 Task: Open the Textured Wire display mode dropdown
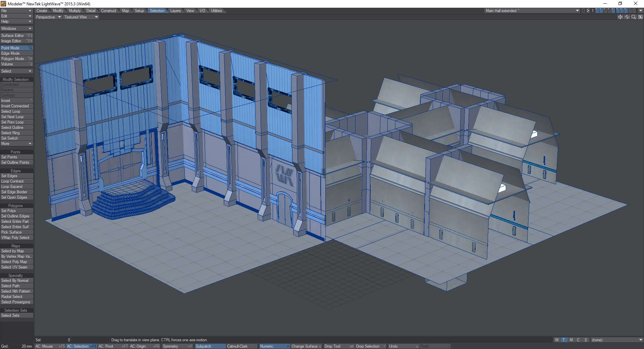point(81,17)
